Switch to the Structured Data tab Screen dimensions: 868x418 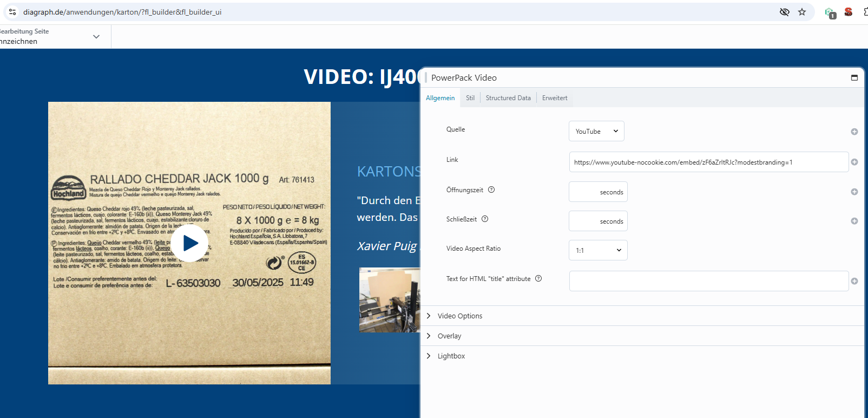pyautogui.click(x=508, y=98)
